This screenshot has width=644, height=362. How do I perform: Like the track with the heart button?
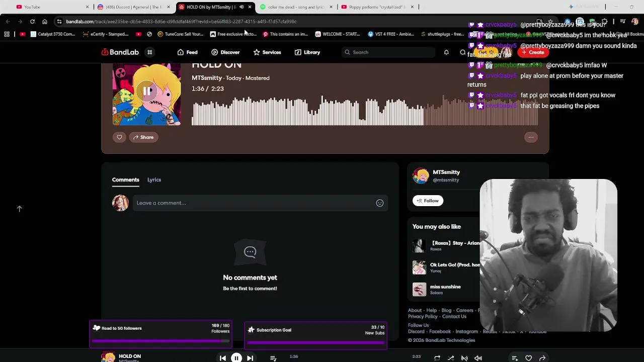click(119, 137)
